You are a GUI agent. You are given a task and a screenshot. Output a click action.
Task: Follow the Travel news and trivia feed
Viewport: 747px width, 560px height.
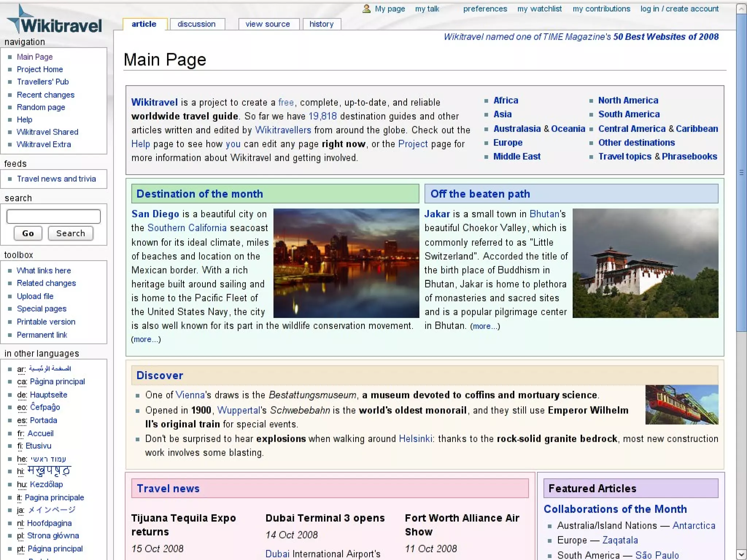(56, 179)
